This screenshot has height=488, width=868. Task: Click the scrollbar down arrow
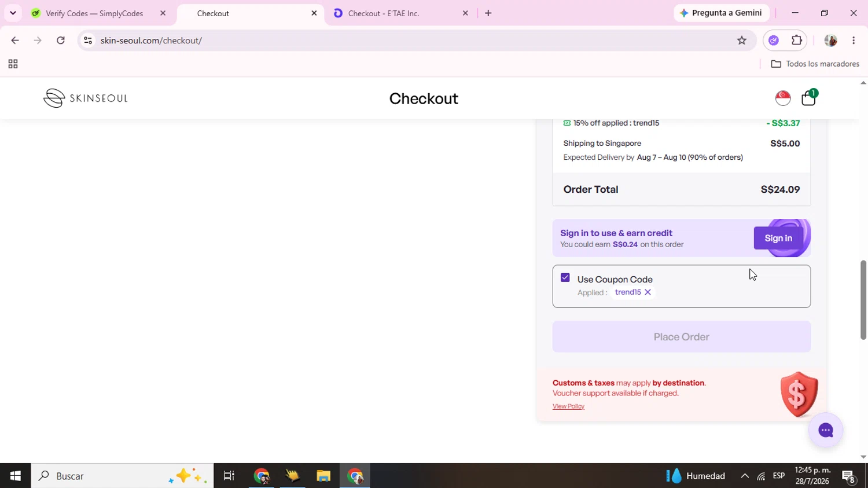(x=863, y=457)
